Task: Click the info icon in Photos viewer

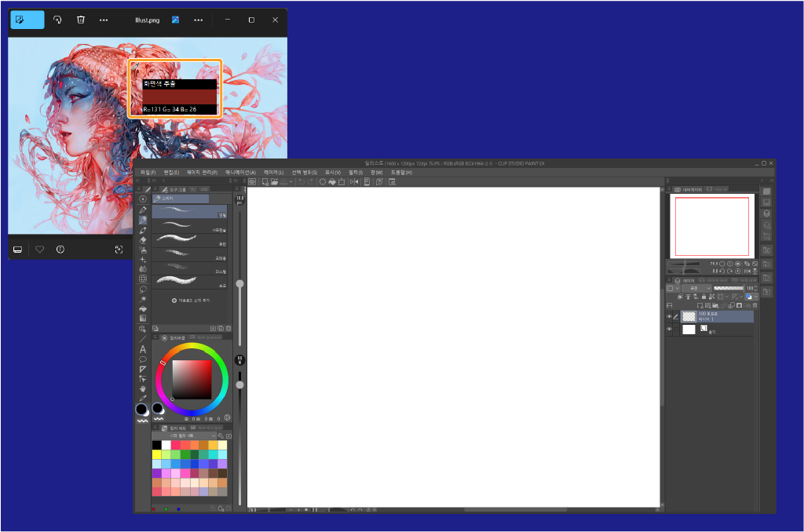Action: pyautogui.click(x=60, y=250)
